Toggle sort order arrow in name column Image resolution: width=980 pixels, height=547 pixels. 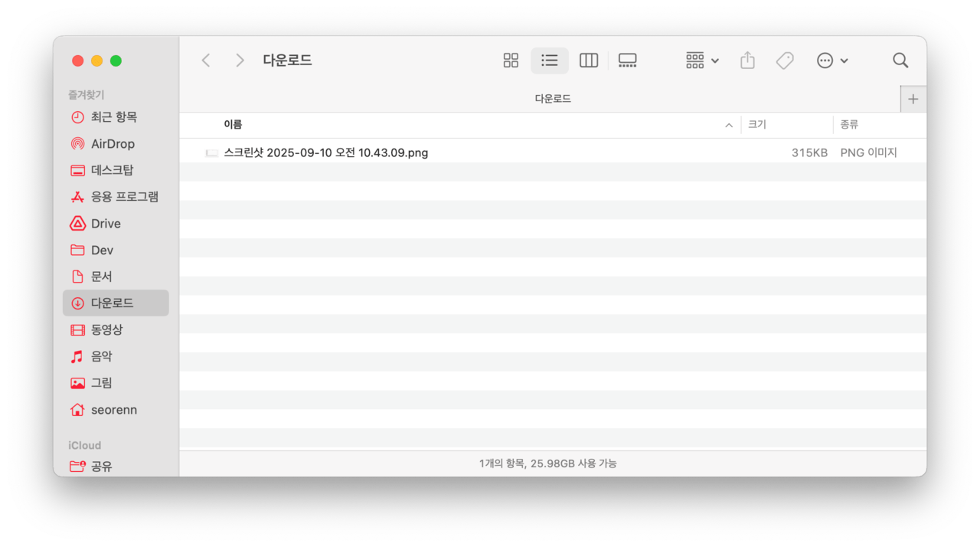pyautogui.click(x=728, y=125)
